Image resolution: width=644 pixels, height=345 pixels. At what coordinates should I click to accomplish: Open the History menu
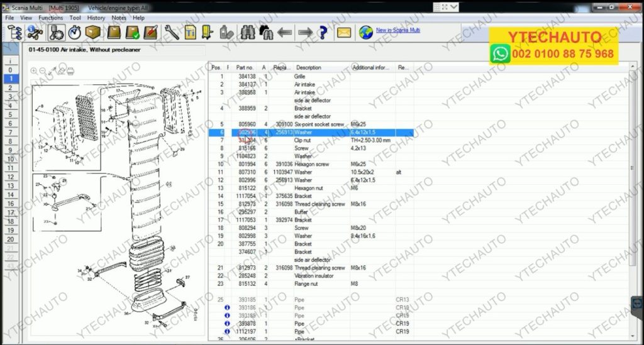pos(96,18)
